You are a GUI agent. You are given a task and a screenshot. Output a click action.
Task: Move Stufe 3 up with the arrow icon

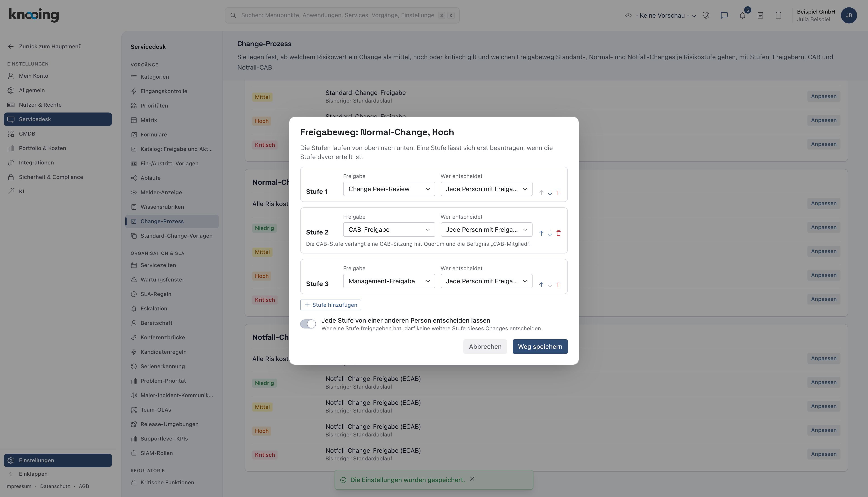541,285
